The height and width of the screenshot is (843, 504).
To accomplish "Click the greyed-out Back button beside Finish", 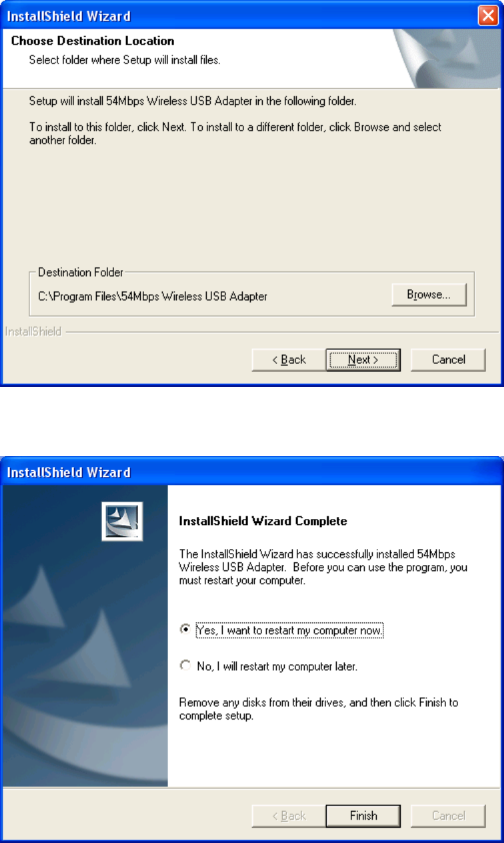I will [x=289, y=816].
